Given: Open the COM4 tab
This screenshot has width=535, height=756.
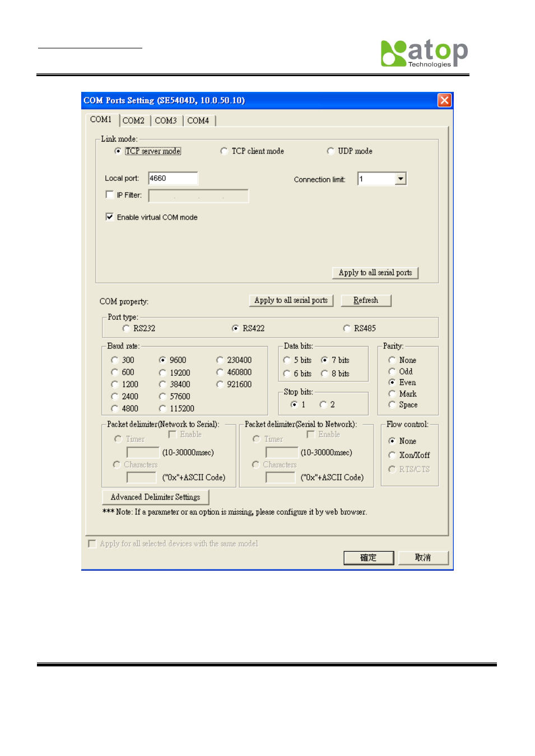Looking at the screenshot, I should click(198, 120).
